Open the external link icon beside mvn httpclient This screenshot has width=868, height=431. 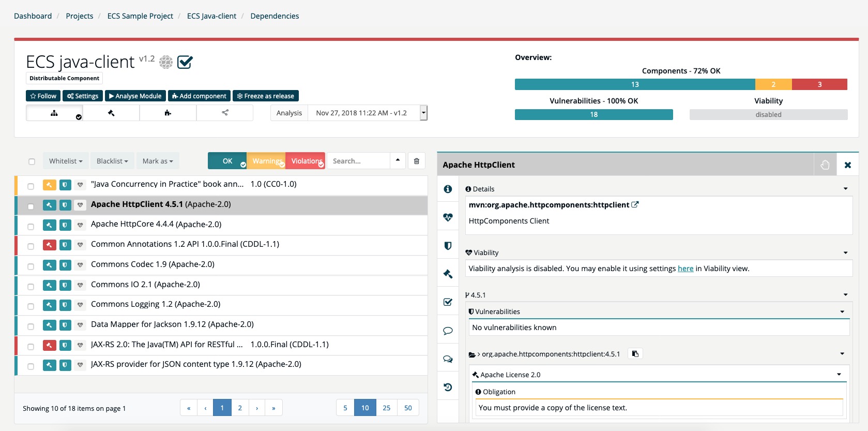coord(635,205)
